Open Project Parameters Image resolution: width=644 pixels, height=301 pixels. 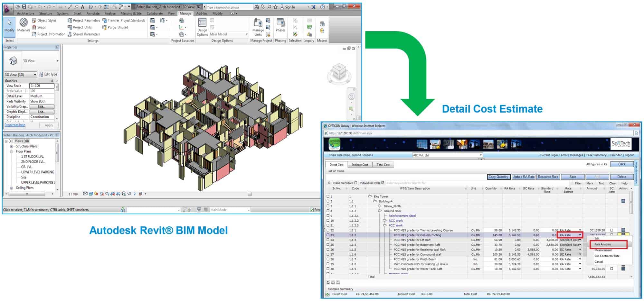[84, 20]
